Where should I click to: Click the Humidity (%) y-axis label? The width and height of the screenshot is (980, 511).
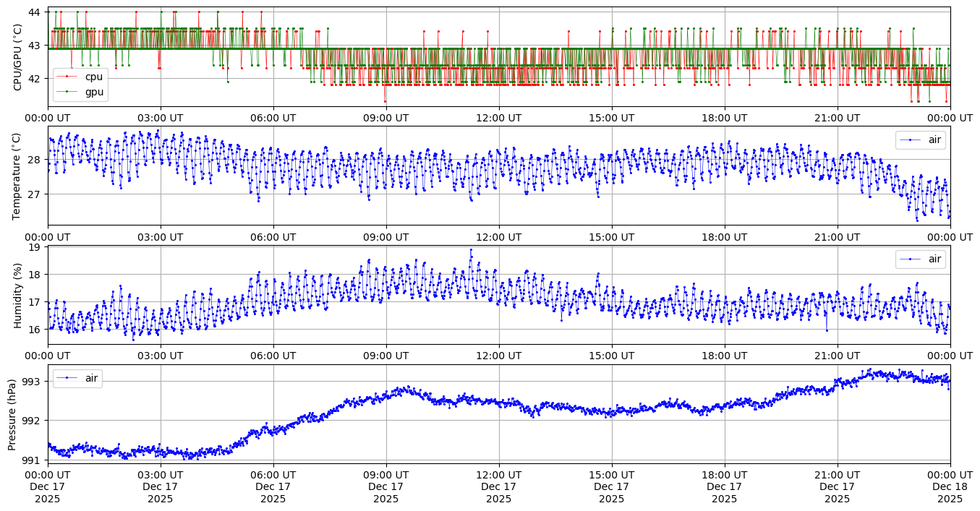click(x=18, y=295)
